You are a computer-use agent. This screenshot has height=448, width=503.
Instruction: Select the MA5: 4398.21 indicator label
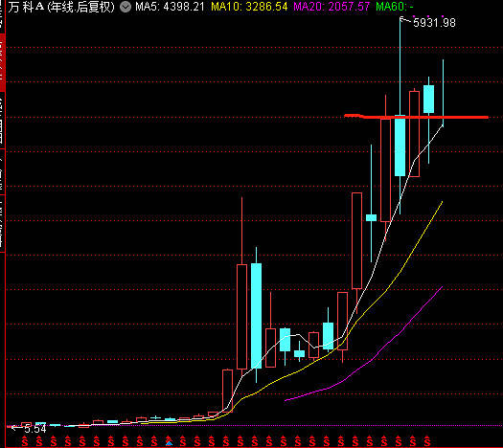click(x=170, y=7)
